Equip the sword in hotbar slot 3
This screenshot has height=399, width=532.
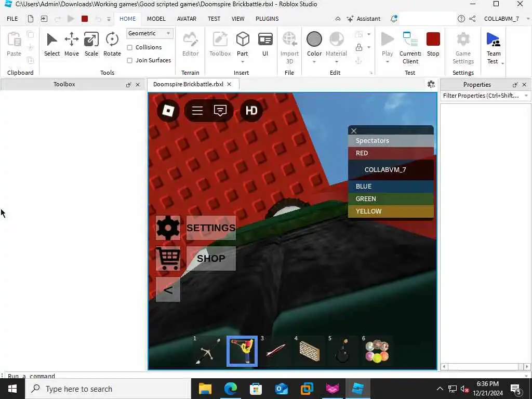[275, 351]
